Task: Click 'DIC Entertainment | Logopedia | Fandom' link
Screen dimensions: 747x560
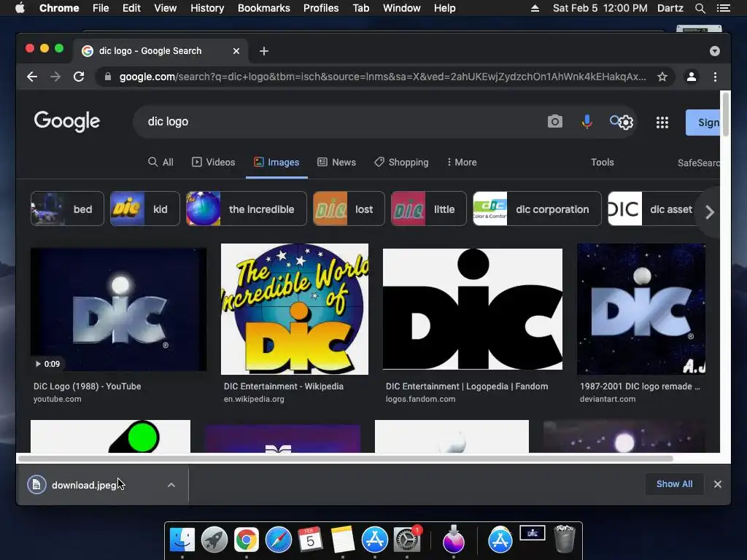Action: [x=467, y=386]
